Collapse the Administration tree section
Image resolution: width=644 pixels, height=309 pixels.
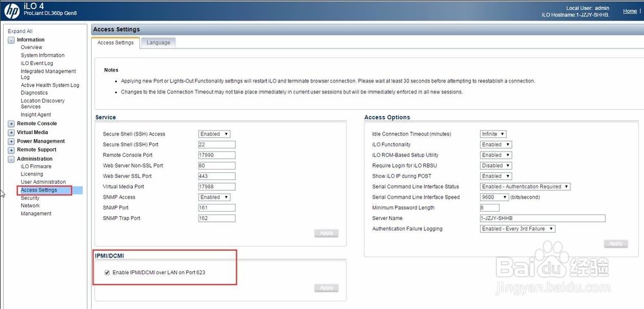point(11,159)
